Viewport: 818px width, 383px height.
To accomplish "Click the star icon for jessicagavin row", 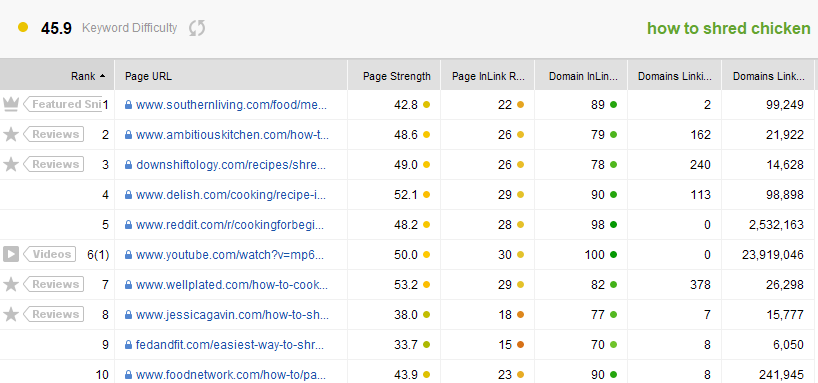I will [10, 315].
